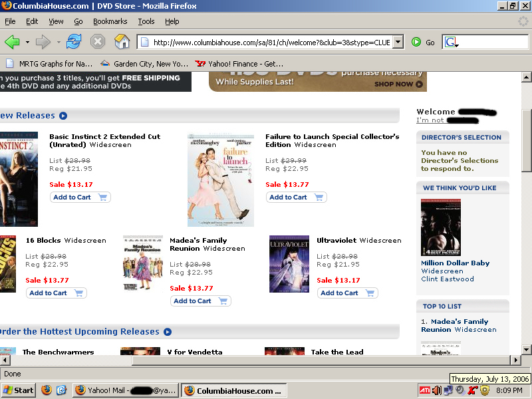This screenshot has height=399, width=532.
Task: Open the Failure to Launch Special Collector's title
Action: (x=332, y=140)
